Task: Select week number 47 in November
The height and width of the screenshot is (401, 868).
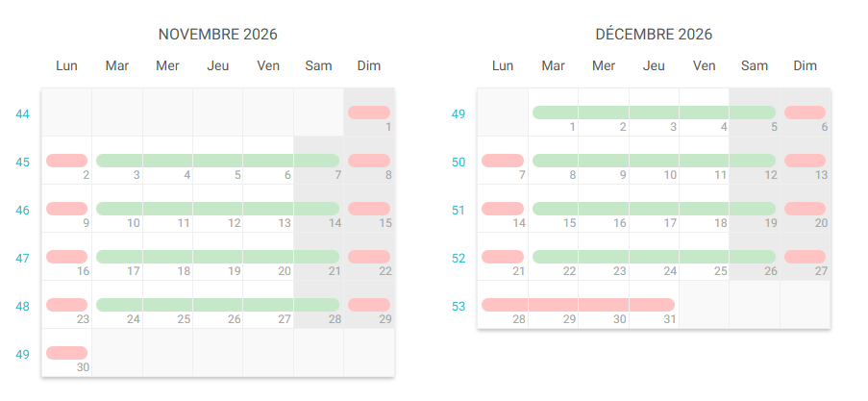Action: coord(23,259)
